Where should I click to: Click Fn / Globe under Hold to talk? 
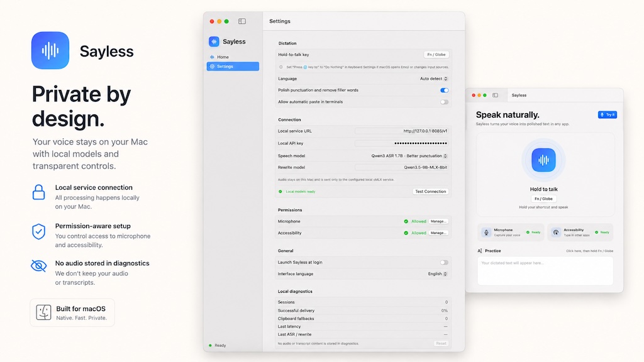tap(543, 199)
